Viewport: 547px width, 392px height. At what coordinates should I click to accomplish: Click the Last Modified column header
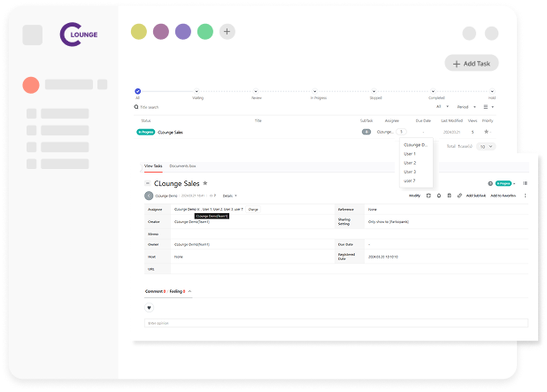coord(451,120)
